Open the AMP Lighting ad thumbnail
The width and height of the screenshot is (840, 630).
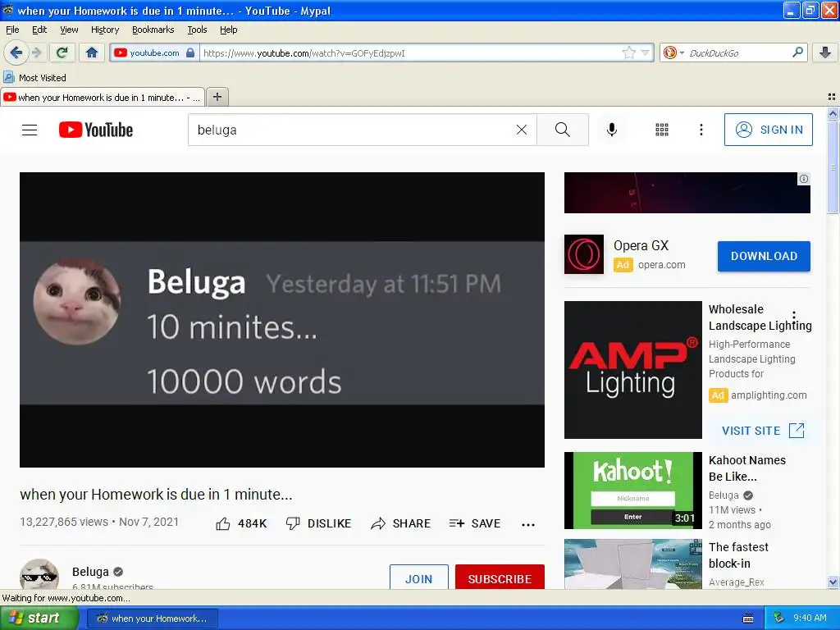633,370
